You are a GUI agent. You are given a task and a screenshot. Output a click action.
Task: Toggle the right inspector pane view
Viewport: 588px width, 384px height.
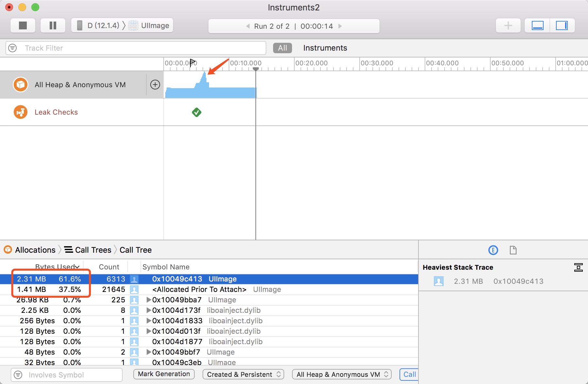(562, 25)
